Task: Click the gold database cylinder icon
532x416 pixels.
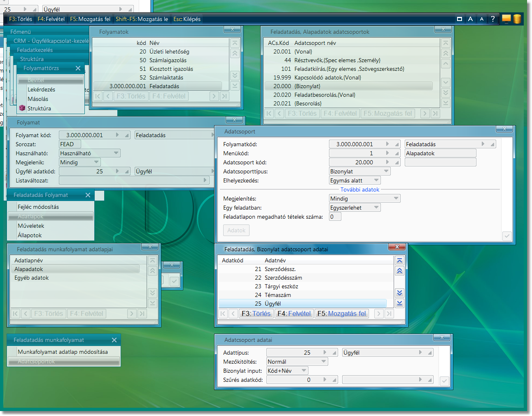Action: pos(517,19)
